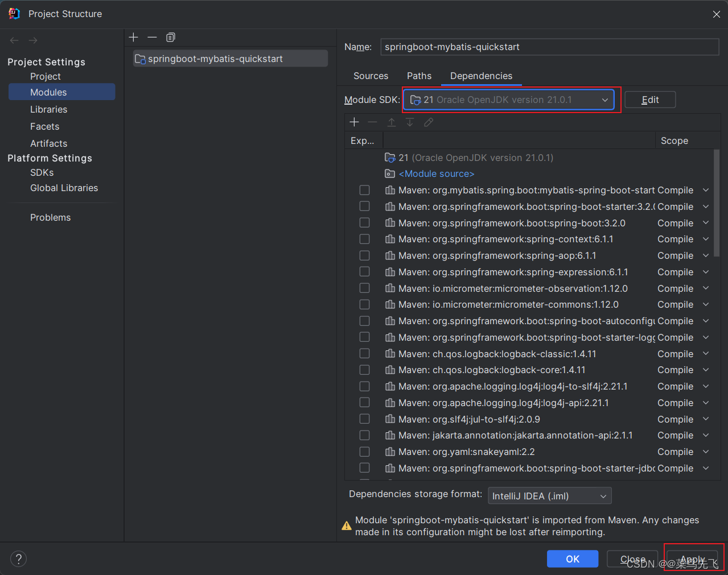Check export box for spring-context:6.1.1
The width and height of the screenshot is (728, 575).
365,239
